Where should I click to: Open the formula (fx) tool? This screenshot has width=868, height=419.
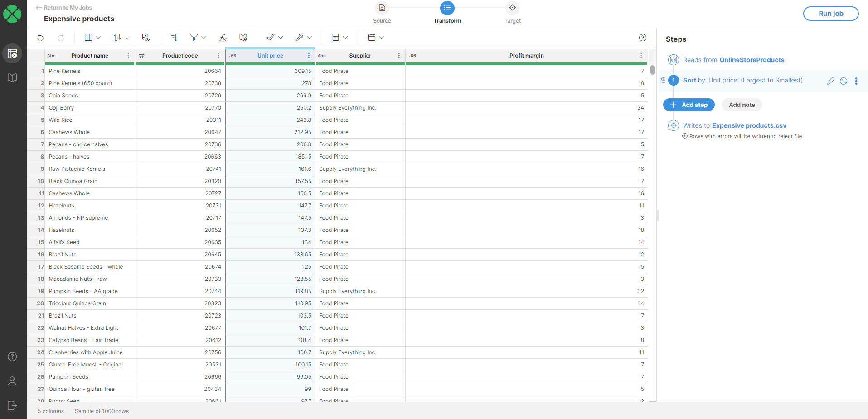coord(223,38)
